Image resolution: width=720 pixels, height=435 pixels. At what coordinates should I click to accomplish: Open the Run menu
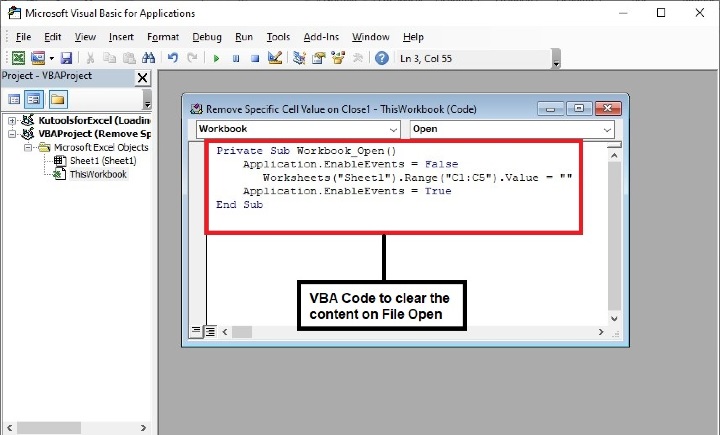(x=244, y=37)
